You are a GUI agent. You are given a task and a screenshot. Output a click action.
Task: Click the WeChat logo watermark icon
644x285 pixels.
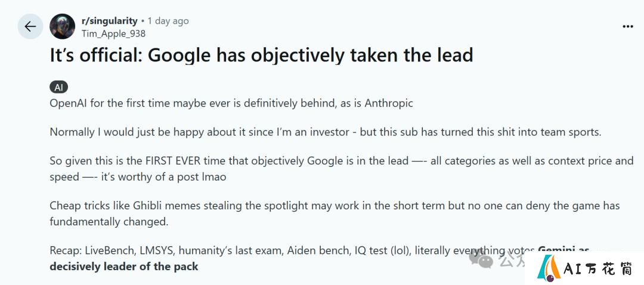coord(480,259)
